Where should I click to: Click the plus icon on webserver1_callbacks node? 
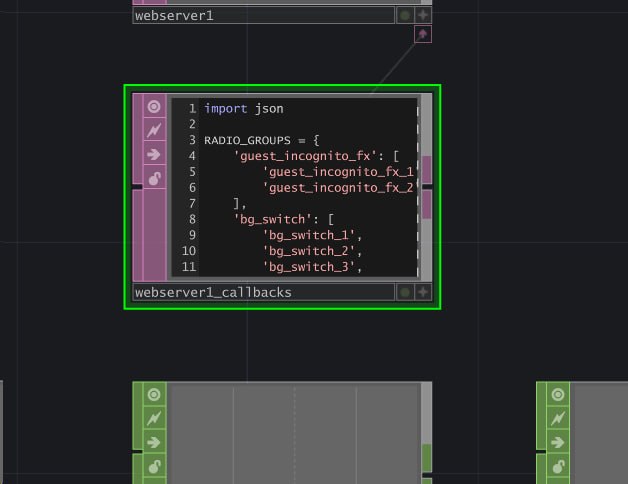[x=423, y=292]
